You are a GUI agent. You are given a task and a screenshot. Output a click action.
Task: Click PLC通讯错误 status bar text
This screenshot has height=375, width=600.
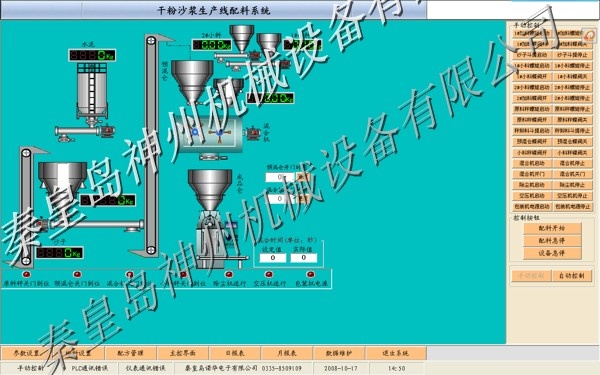tap(89, 368)
